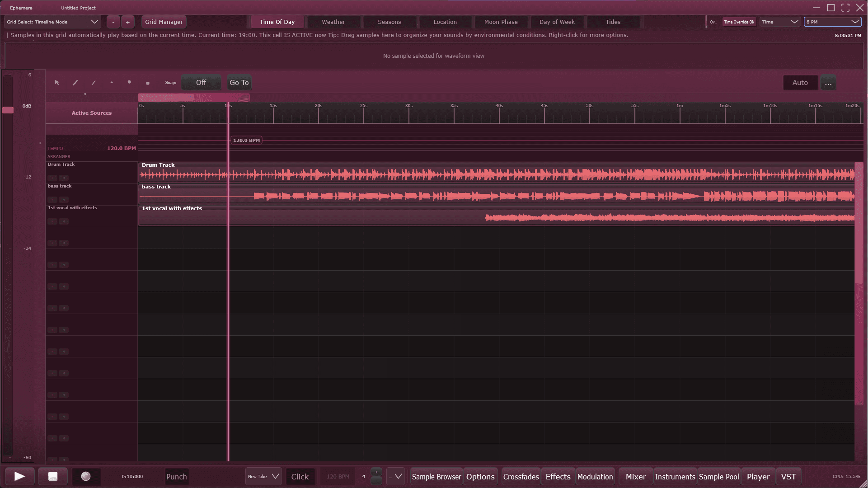
Task: Select the thin line tool
Action: tap(94, 83)
